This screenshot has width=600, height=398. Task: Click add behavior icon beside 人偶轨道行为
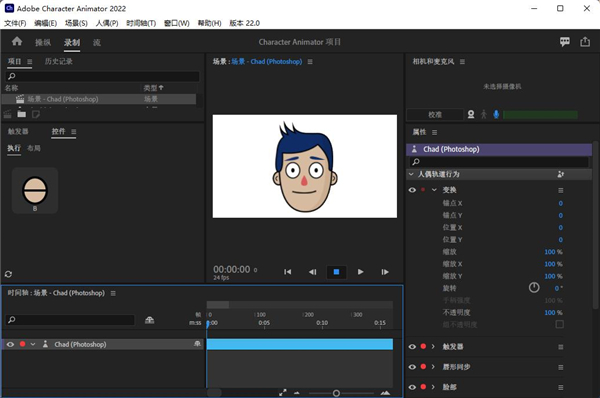tap(561, 174)
